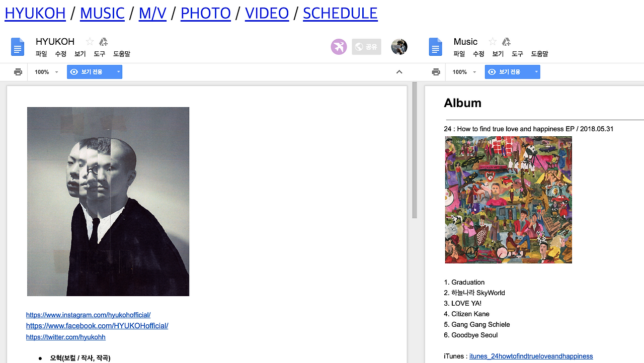Open the hyukohofficial Instagram link
The image size is (644, 363).
tap(89, 315)
